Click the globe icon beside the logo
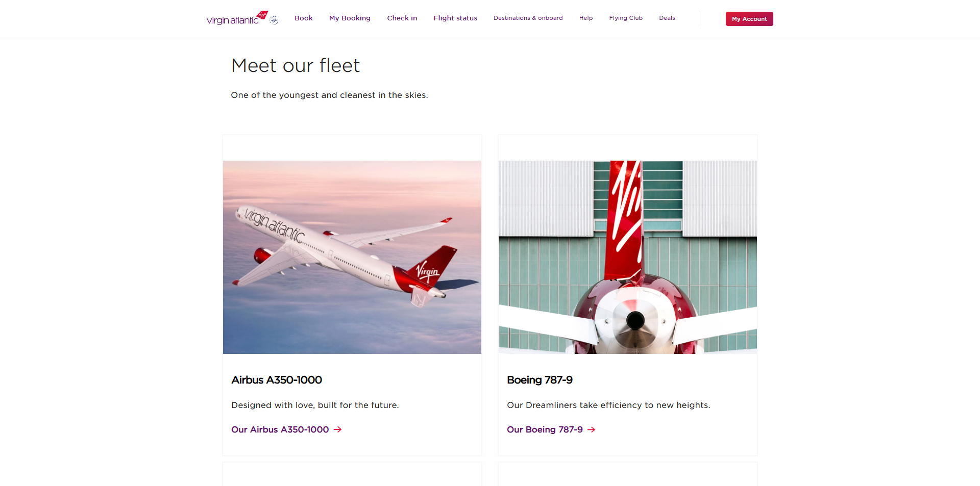Screen dimensions: 980x486 [274, 19]
